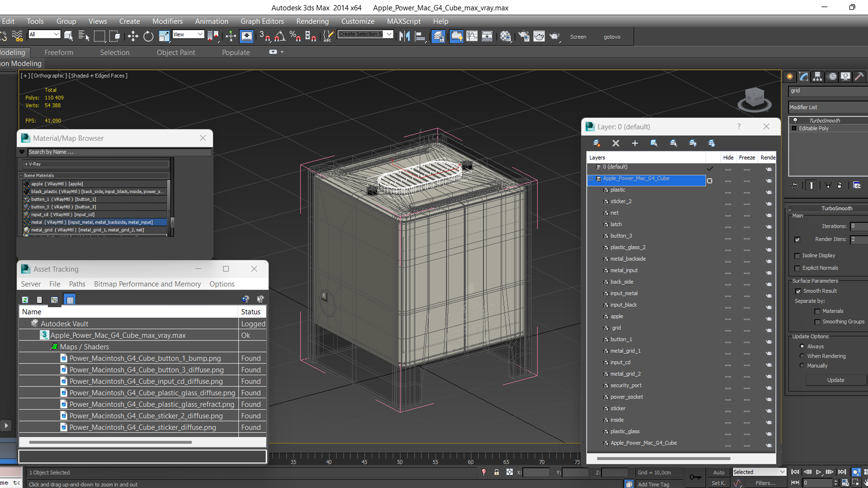The height and width of the screenshot is (488, 868).
Task: Enable the Explicit Normals checkbox
Action: pyautogui.click(x=797, y=268)
